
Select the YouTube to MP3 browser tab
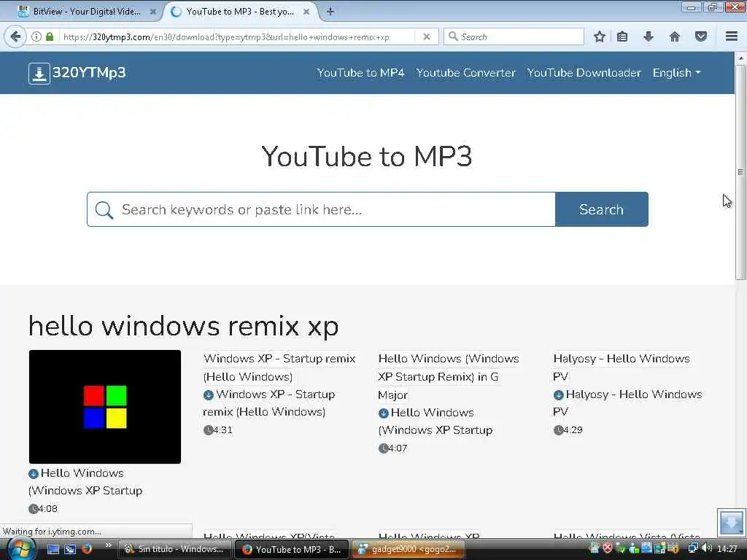(x=239, y=12)
